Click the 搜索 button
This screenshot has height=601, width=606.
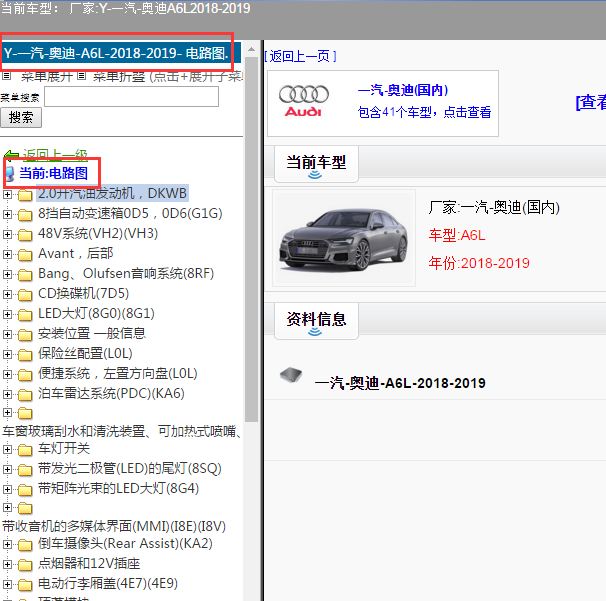pos(21,117)
